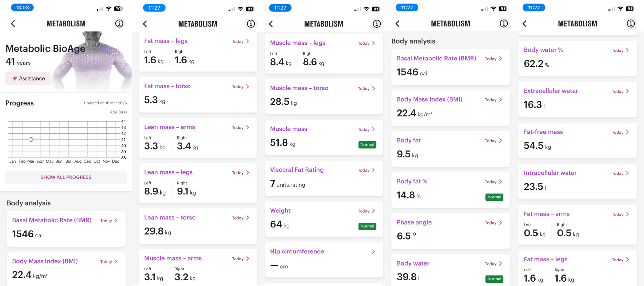This screenshot has width=644, height=286.
Task: Open Intracellular water card
Action: [577, 181]
